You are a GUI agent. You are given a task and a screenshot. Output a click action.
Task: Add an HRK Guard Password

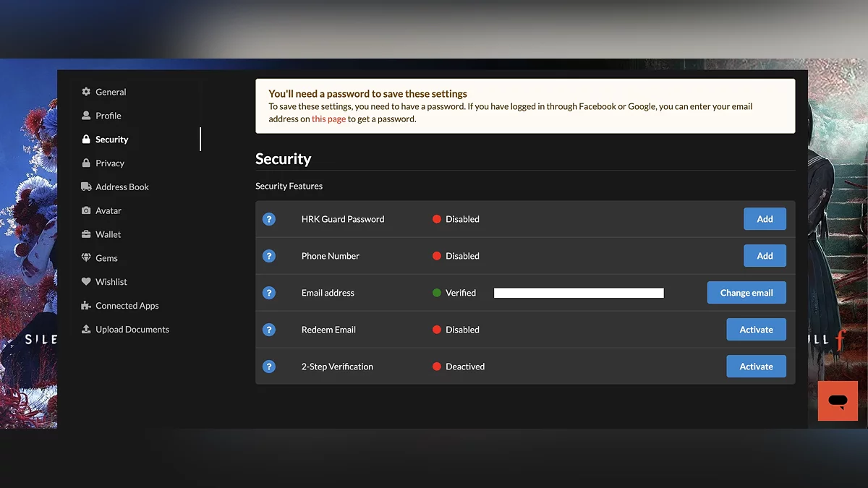pyautogui.click(x=765, y=219)
